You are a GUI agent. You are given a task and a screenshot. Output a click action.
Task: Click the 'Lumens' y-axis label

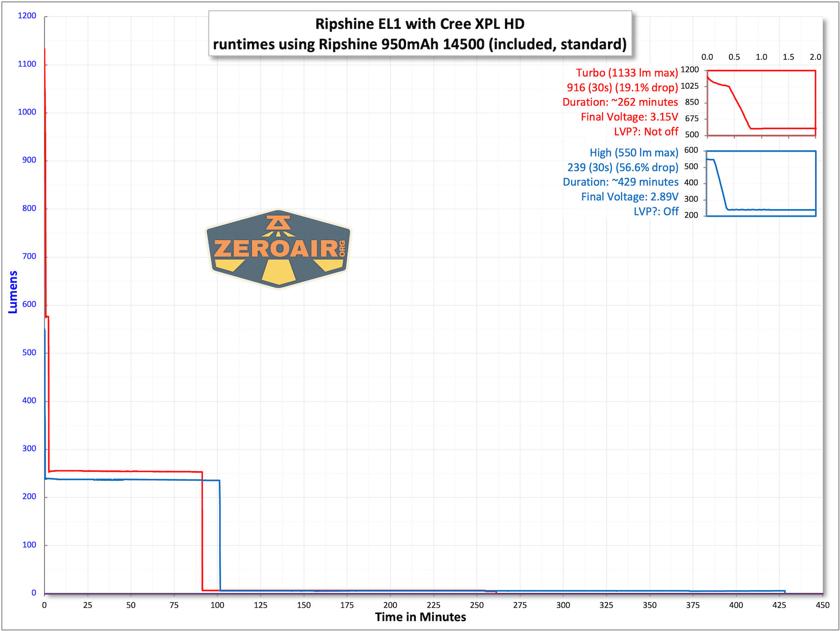click(13, 292)
